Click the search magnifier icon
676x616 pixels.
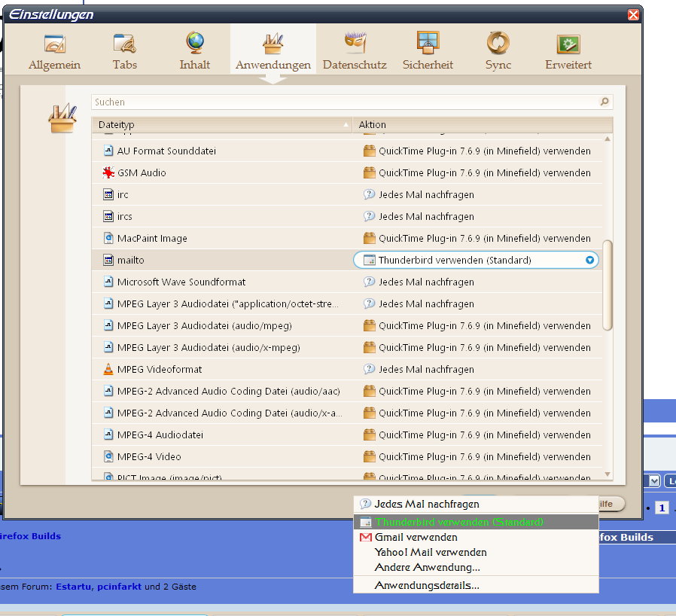(604, 102)
